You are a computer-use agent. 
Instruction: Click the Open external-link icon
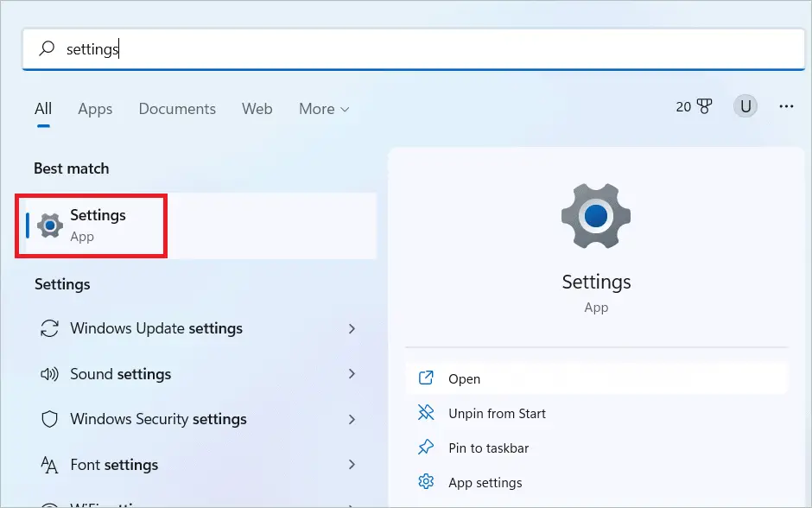coord(426,378)
